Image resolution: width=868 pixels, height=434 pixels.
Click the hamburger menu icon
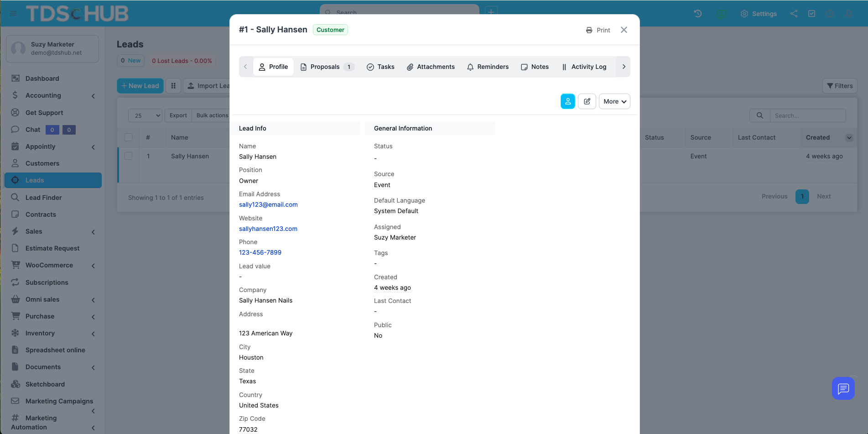click(13, 14)
